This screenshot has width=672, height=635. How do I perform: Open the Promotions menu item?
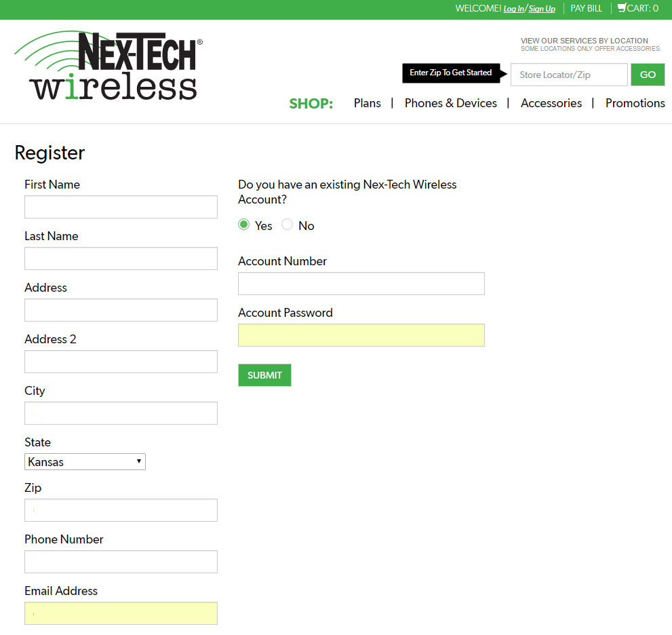click(x=635, y=103)
